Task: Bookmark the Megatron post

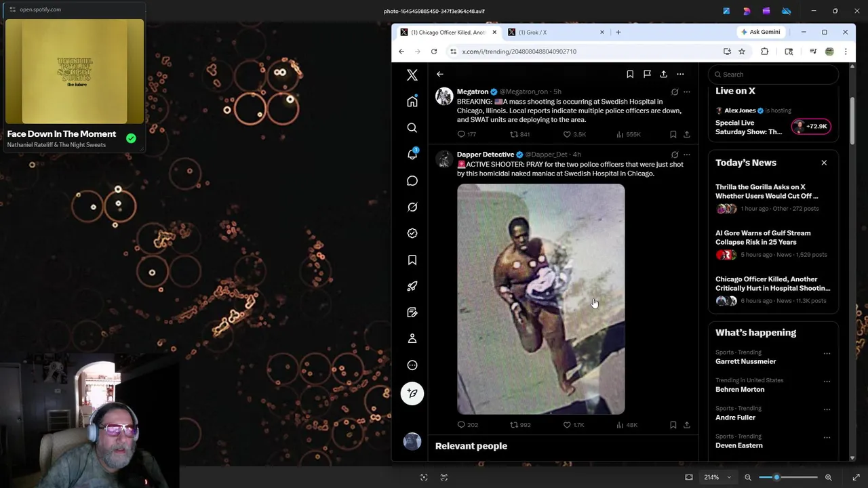Action: pos(673,134)
